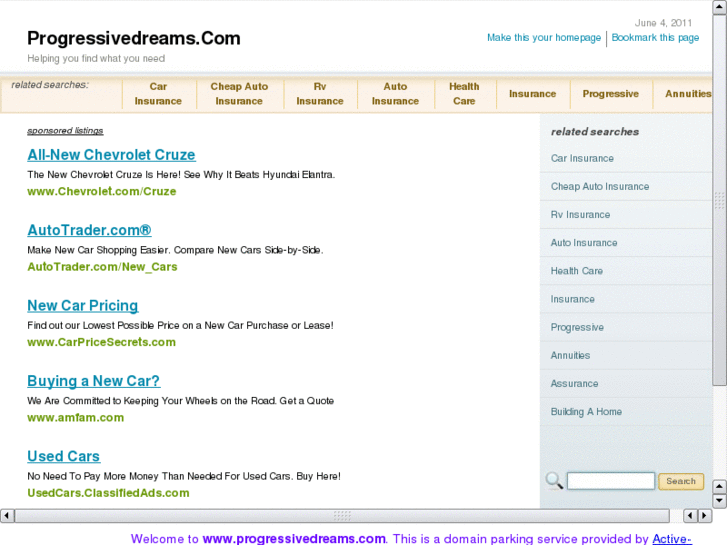Click Make New Car Shopping Easier description
Image resolution: width=727 pixels, height=545 pixels.
[175, 250]
